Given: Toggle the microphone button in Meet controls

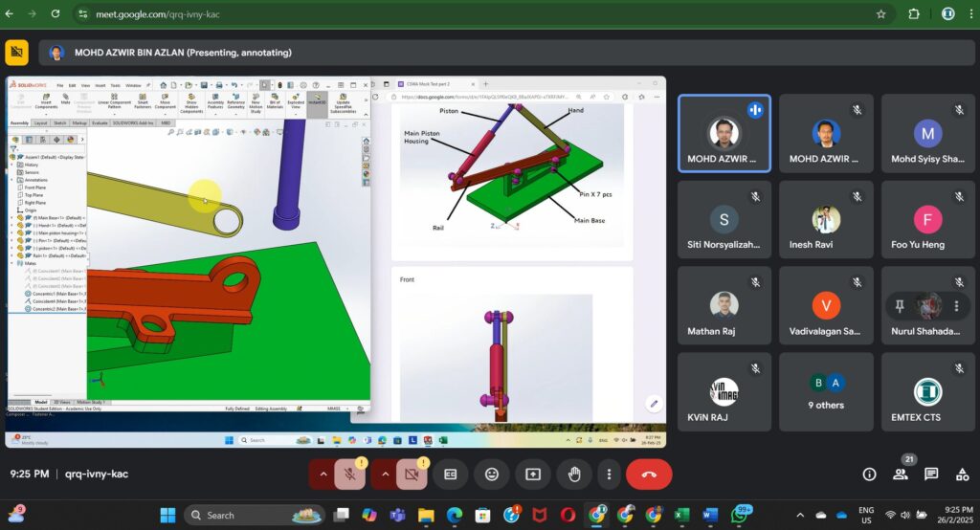Looking at the screenshot, I should click(351, 474).
